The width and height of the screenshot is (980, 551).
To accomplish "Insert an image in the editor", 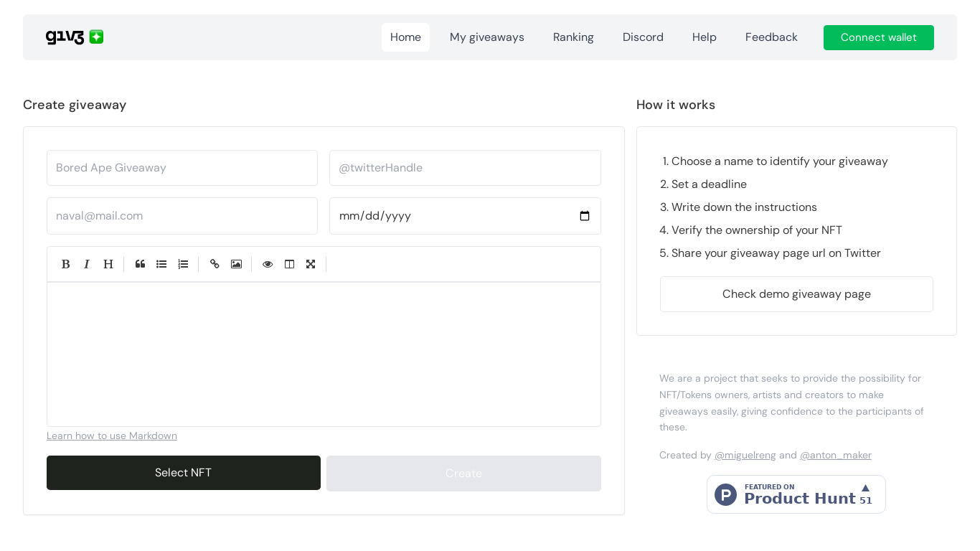I will tap(236, 264).
